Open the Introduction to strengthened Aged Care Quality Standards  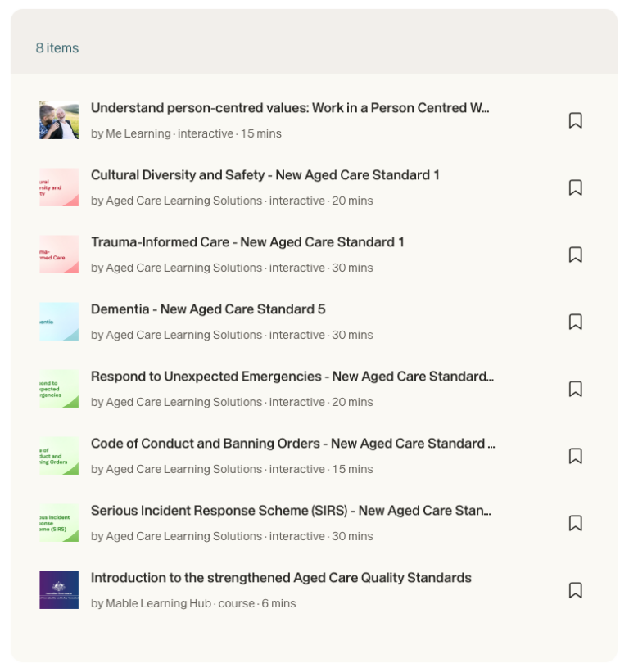point(280,577)
